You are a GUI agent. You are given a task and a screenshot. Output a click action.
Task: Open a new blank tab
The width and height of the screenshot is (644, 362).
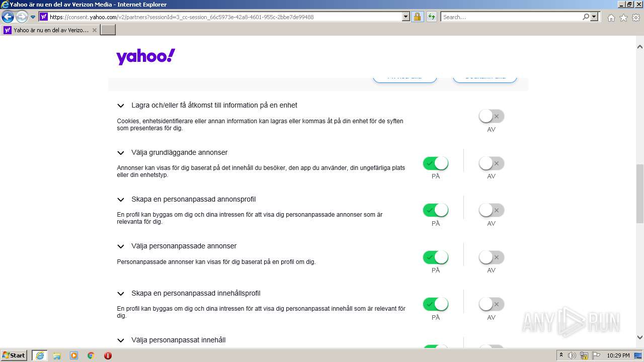108,30
